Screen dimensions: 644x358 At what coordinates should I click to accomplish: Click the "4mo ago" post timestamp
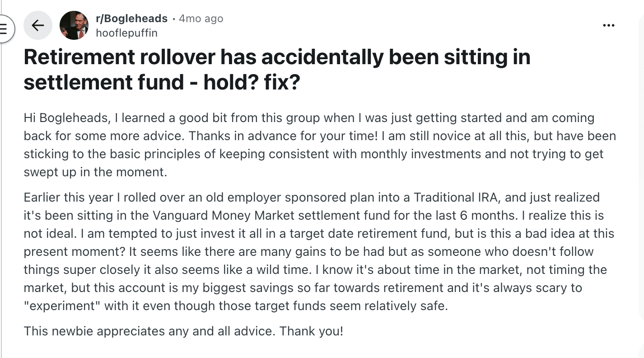[201, 19]
